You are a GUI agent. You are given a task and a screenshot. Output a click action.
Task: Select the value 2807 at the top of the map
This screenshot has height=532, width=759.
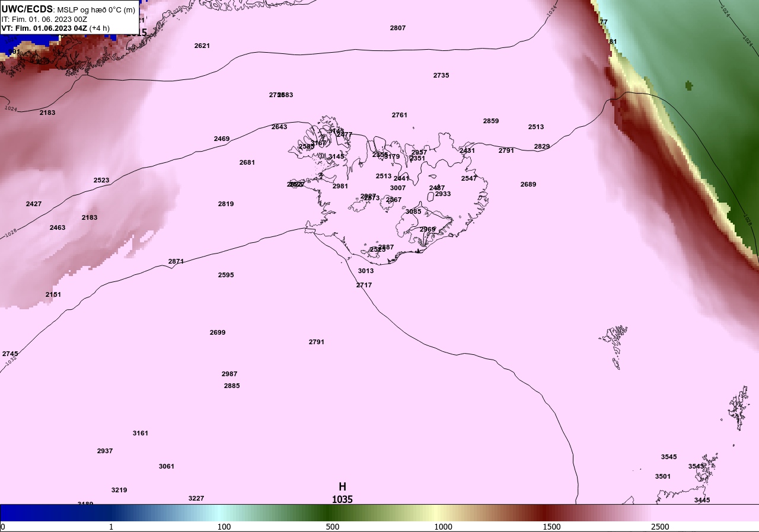(398, 28)
